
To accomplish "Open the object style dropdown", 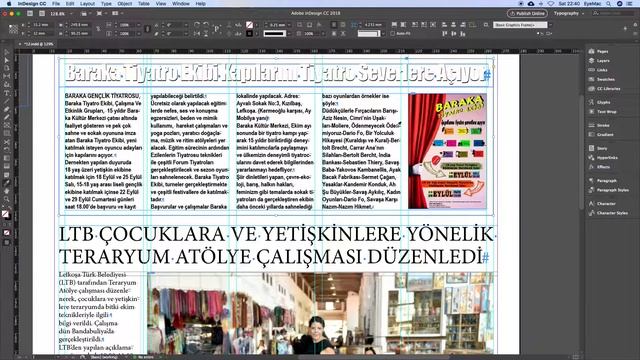I will 551,25.
